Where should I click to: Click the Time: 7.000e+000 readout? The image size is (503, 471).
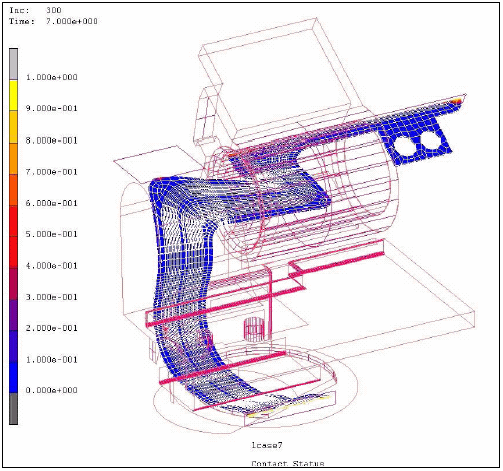coord(53,21)
